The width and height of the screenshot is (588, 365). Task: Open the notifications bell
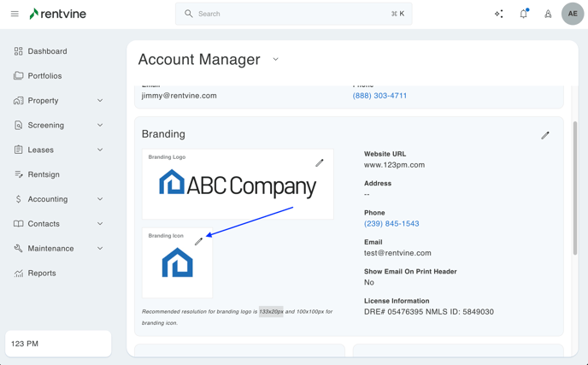click(523, 14)
